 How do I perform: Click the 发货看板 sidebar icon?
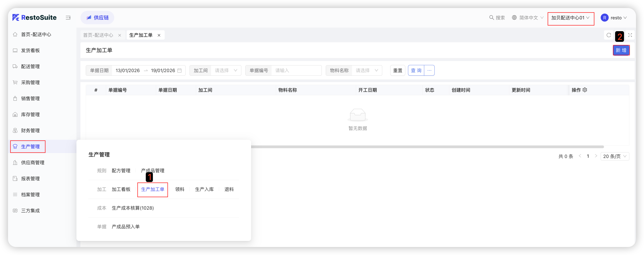click(x=15, y=50)
